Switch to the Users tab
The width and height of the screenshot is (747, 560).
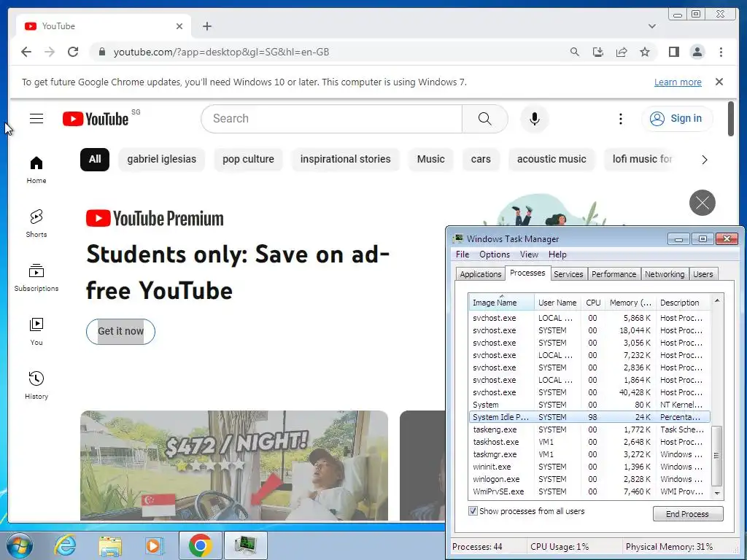[x=703, y=274]
